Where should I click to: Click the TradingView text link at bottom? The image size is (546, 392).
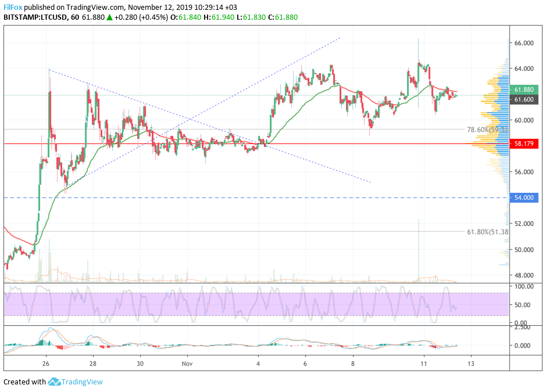click(x=82, y=382)
